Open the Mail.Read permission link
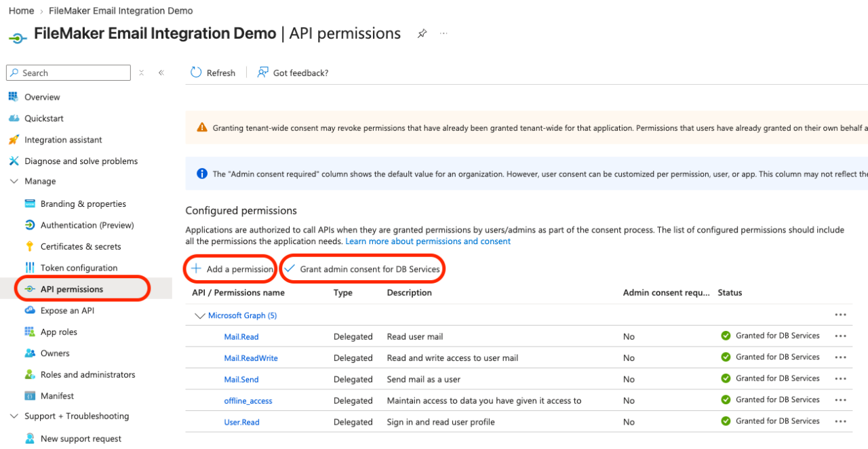Screen dimensions: 868x449 (241, 337)
